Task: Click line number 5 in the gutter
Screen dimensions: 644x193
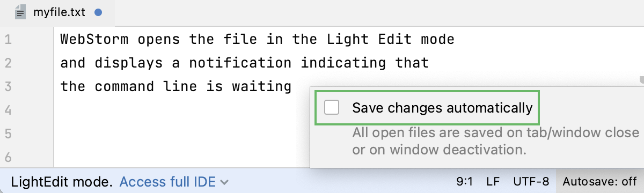Action: tap(8, 133)
